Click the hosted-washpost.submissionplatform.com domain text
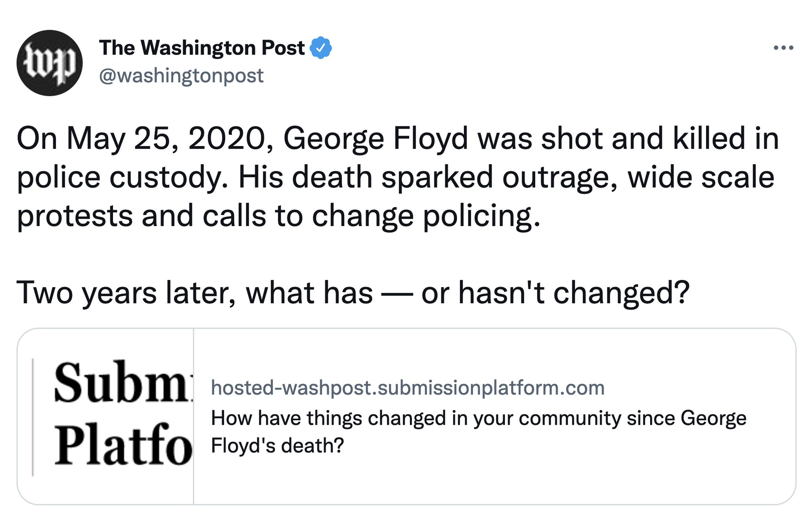This screenshot has width=812, height=523. tap(408, 388)
